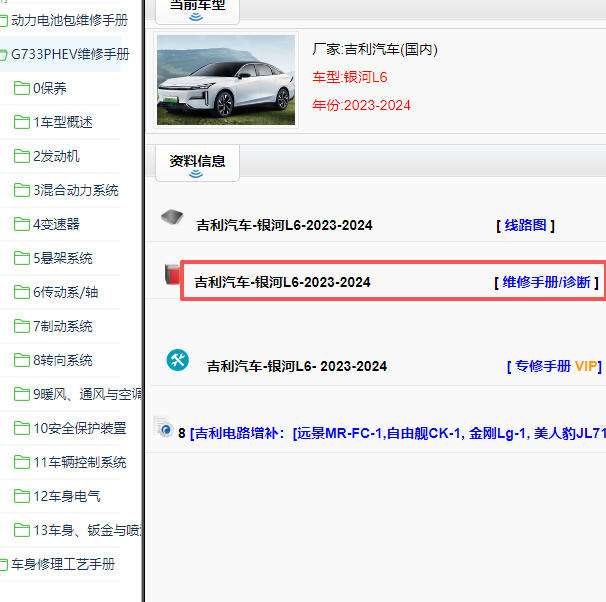Click the folder icon beside 4变速器
Screen dimensions: 606x602
pyautogui.click(x=22, y=224)
